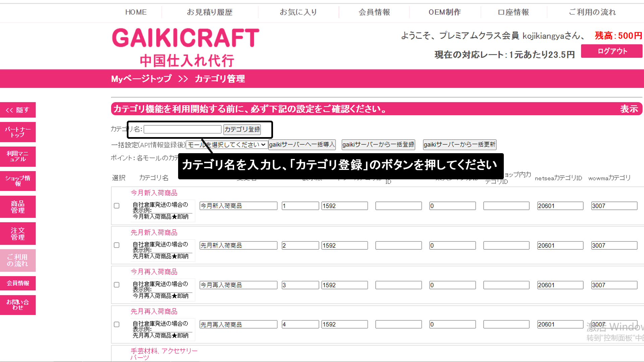This screenshot has width=644, height=362.
Task: Open 商品管理 sidebar item
Action: click(18, 207)
